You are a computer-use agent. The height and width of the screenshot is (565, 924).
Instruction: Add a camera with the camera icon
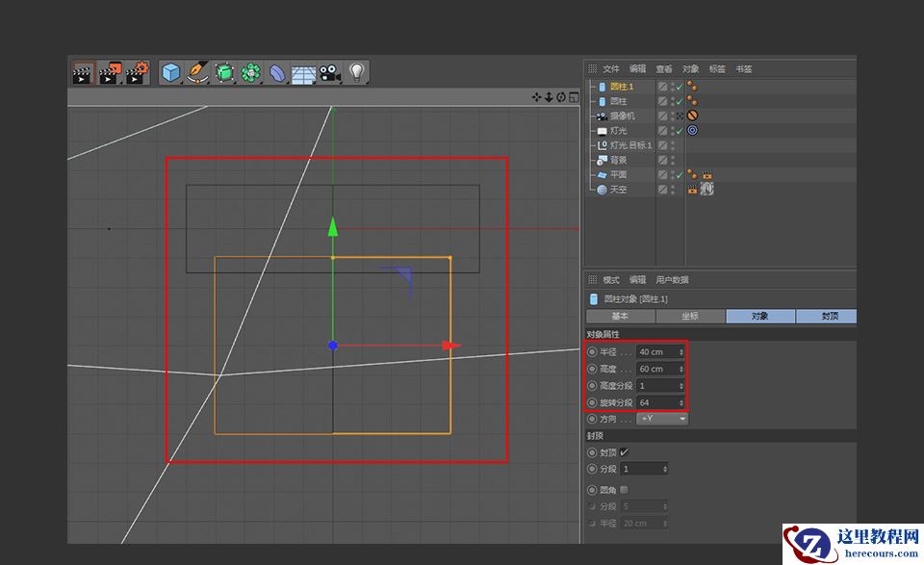click(330, 72)
